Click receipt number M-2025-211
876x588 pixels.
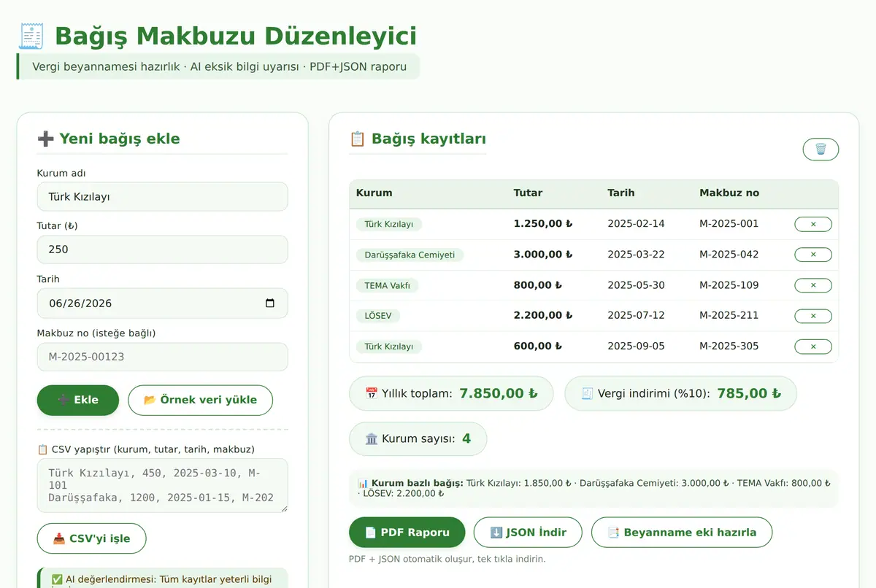pos(729,316)
